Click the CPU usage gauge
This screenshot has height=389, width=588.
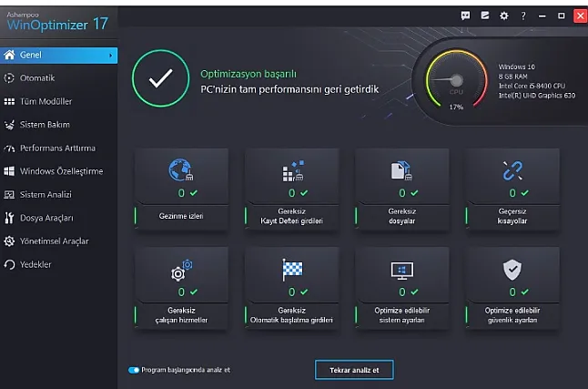coord(456,79)
